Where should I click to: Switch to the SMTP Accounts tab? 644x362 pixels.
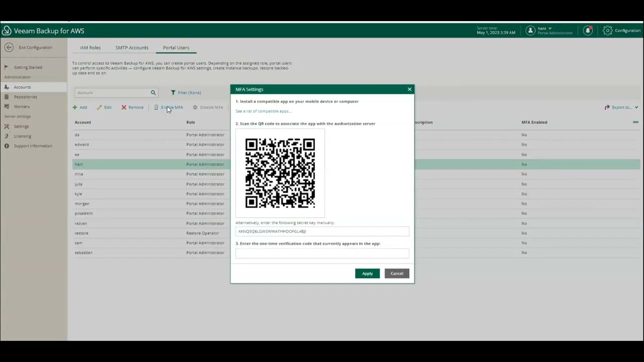132,48
